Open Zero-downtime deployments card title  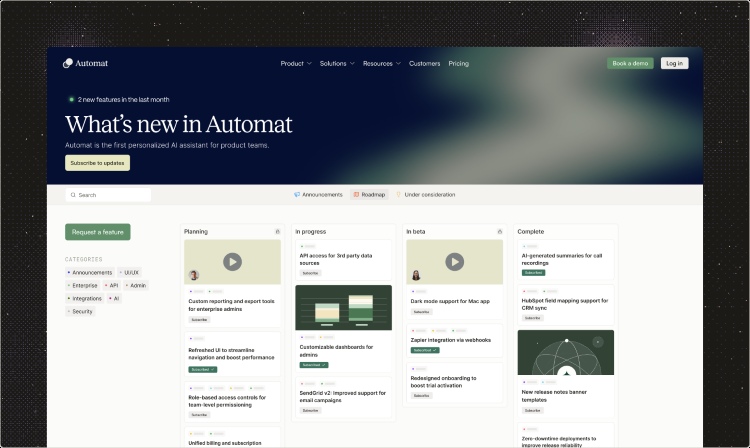click(559, 442)
